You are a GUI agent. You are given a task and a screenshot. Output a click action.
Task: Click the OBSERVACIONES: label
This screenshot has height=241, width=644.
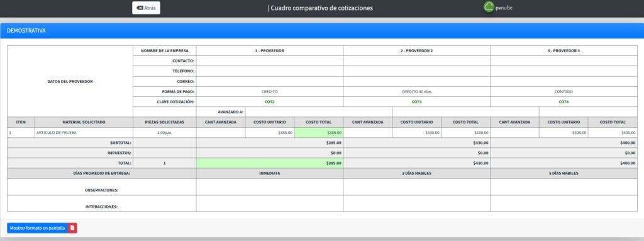tap(101, 190)
